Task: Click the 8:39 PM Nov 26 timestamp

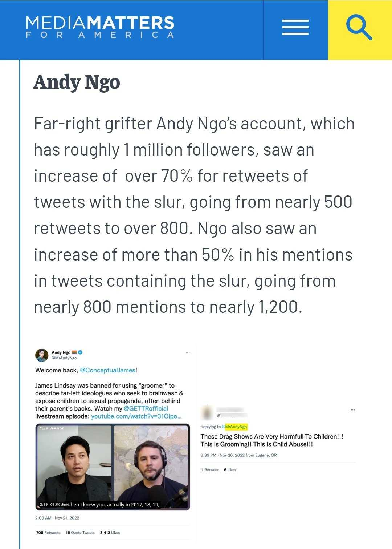Action: (x=224, y=455)
